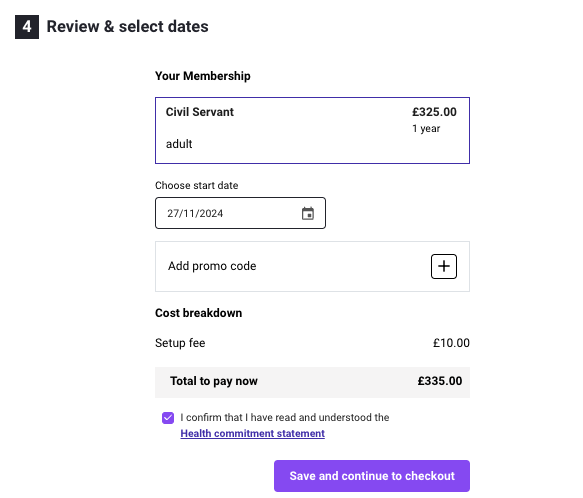This screenshot has width=583, height=498.
Task: Expand the promo code plus button
Action: tap(444, 266)
